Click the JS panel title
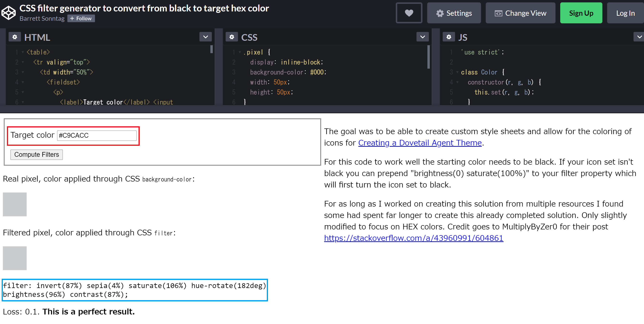Image resolution: width=644 pixels, height=324 pixels. [x=463, y=37]
